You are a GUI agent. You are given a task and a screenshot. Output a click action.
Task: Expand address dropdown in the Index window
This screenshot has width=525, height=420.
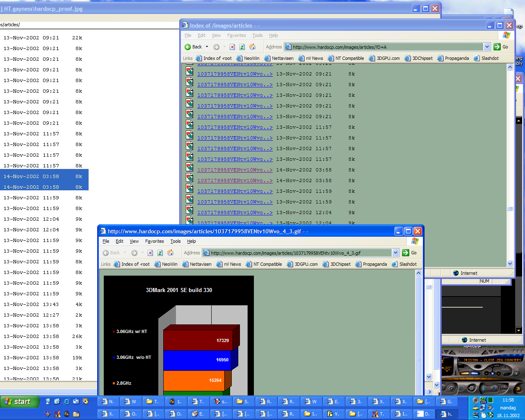pos(487,47)
